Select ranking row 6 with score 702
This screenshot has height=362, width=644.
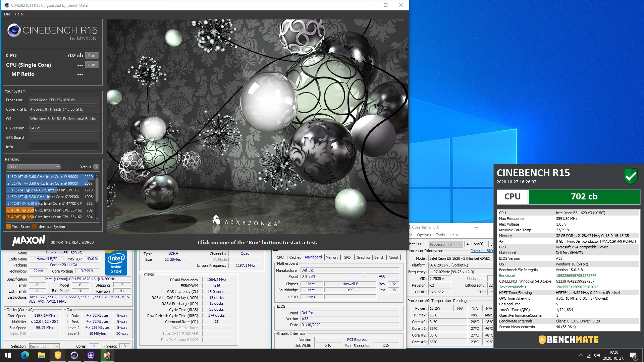click(50, 210)
